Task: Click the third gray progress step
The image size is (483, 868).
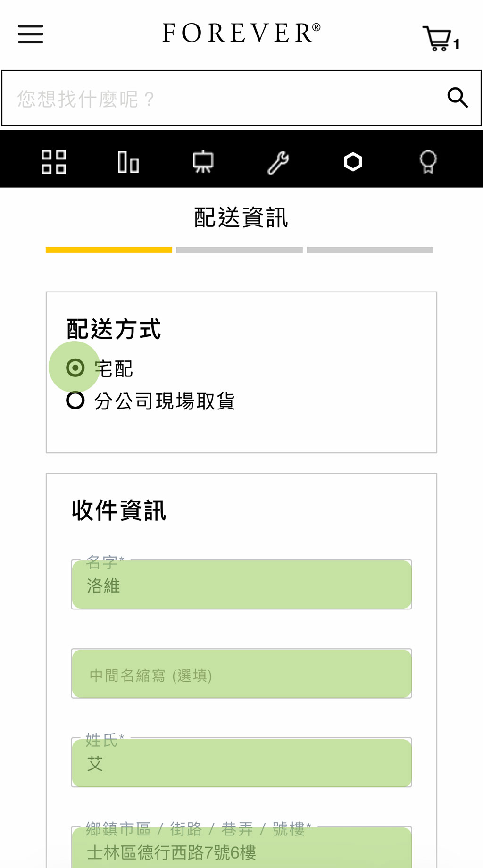Action: [x=370, y=250]
